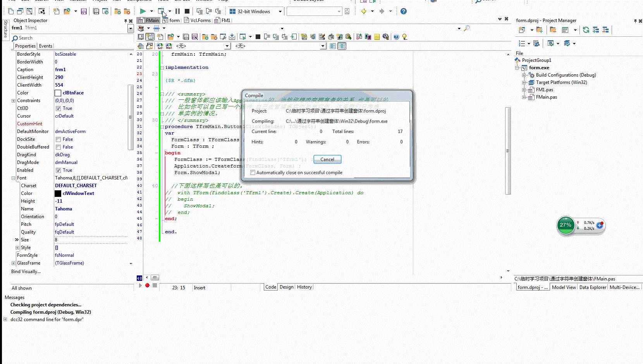Screen dimensions: 643x364
Task: Switch to the History tab
Action: [304, 287]
